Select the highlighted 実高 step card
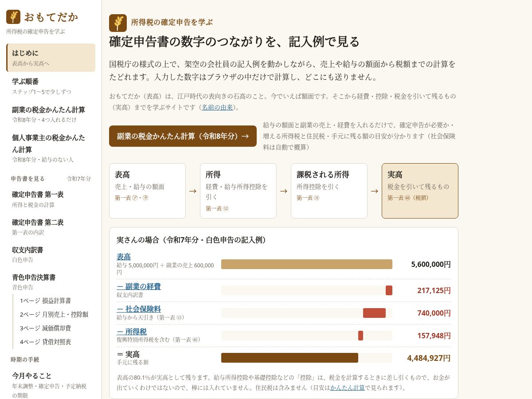This screenshot has height=399, width=532. (420, 191)
